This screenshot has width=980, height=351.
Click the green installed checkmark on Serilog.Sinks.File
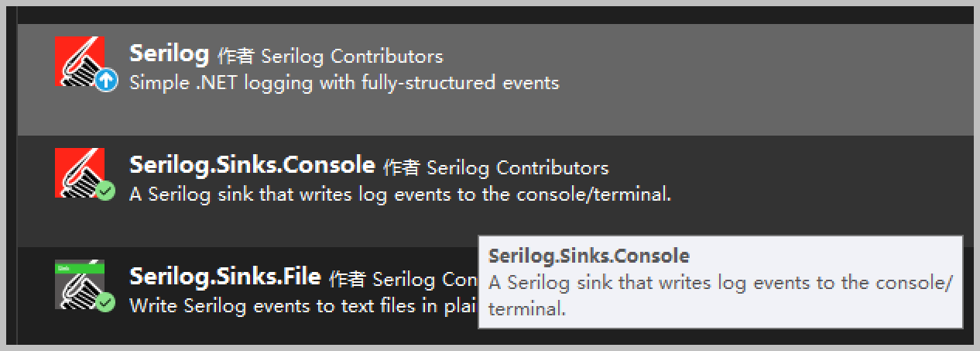point(106,302)
